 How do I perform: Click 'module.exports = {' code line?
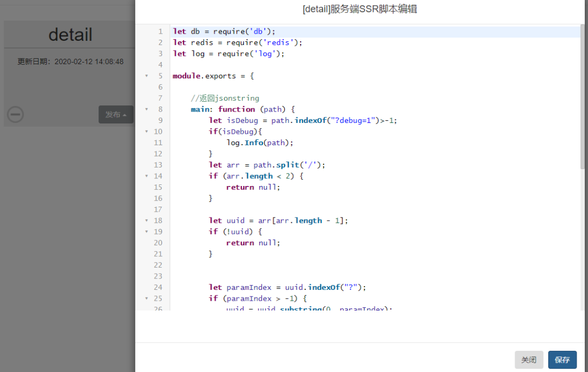coord(213,76)
